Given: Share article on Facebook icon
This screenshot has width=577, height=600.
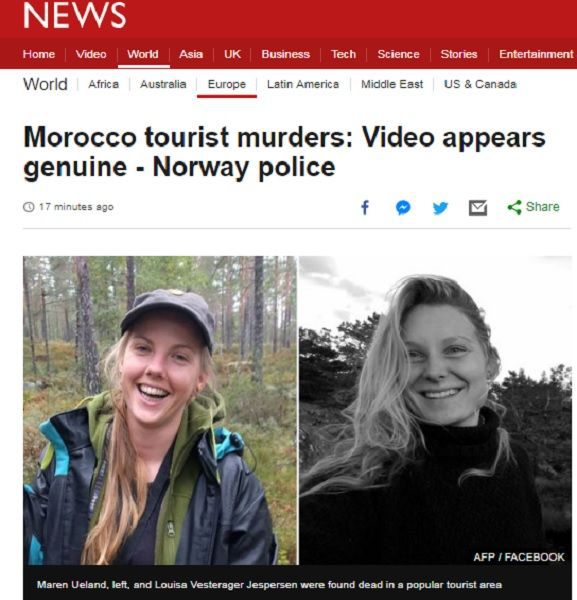Looking at the screenshot, I should coord(365,208).
